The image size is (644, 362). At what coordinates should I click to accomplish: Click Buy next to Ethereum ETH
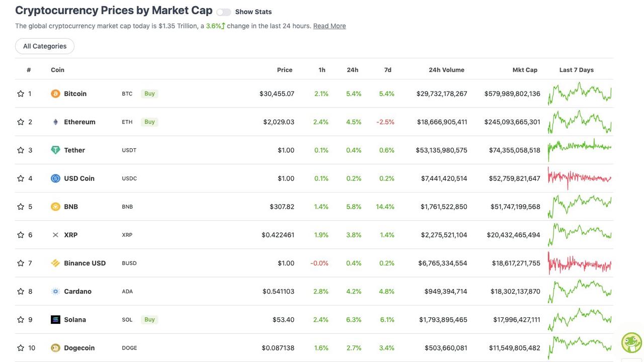[x=149, y=122]
